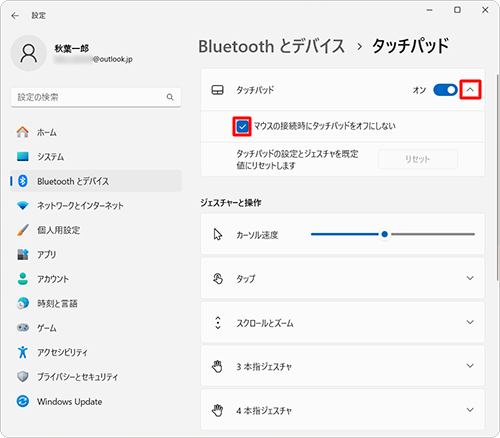Select Bluetooth とデバイス in sidebar
The height and width of the screenshot is (438, 500).
[x=96, y=181]
